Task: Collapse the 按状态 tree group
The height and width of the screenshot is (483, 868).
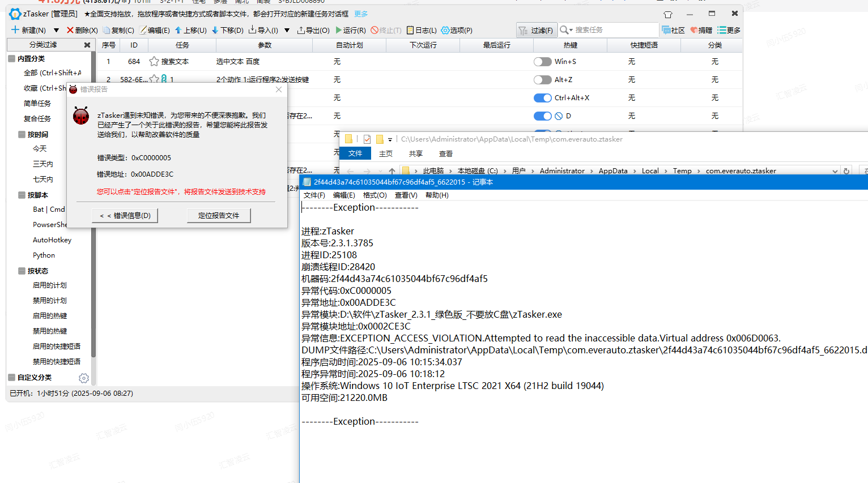Action: point(22,271)
